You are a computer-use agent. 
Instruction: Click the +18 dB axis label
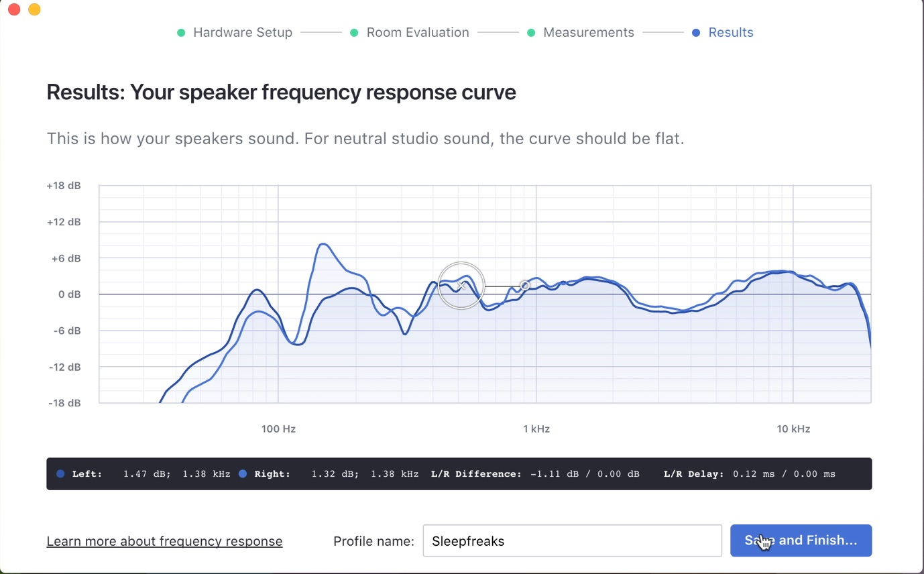(x=64, y=186)
